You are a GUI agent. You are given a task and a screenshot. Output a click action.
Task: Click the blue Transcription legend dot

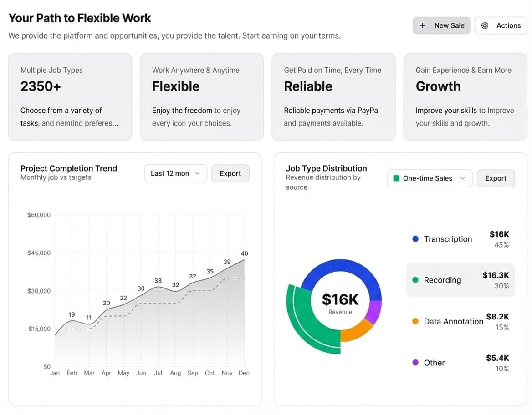click(x=415, y=238)
